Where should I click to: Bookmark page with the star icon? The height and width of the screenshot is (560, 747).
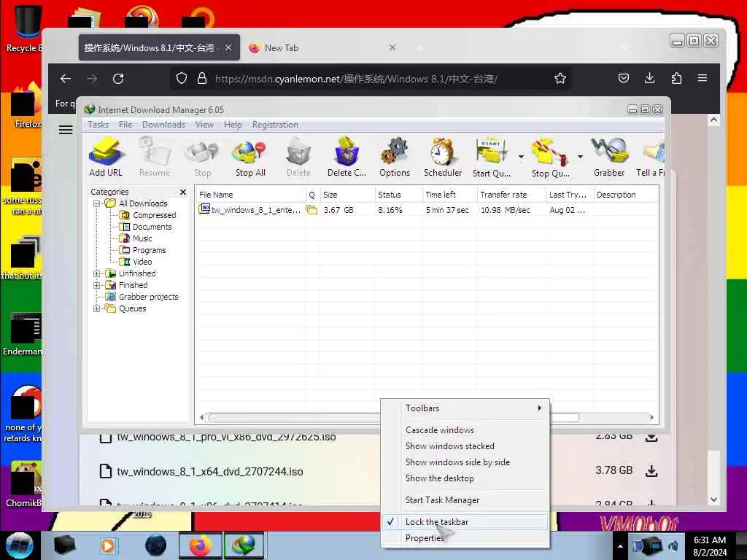560,79
